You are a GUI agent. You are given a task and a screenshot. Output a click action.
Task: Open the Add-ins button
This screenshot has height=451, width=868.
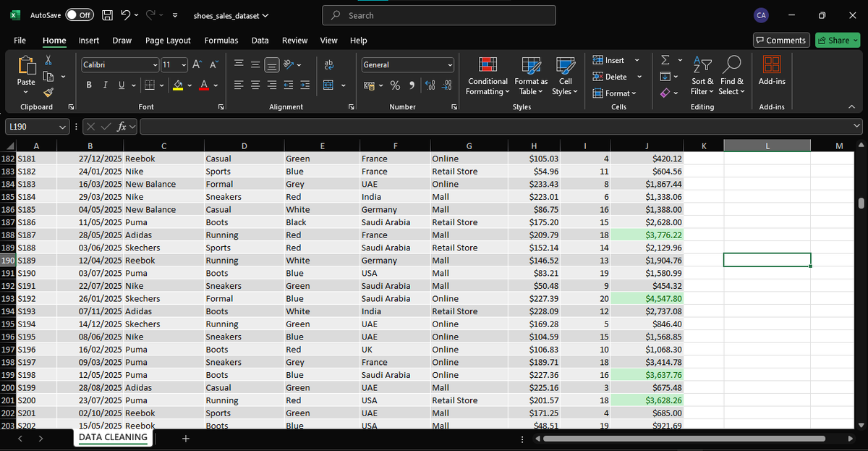click(772, 72)
